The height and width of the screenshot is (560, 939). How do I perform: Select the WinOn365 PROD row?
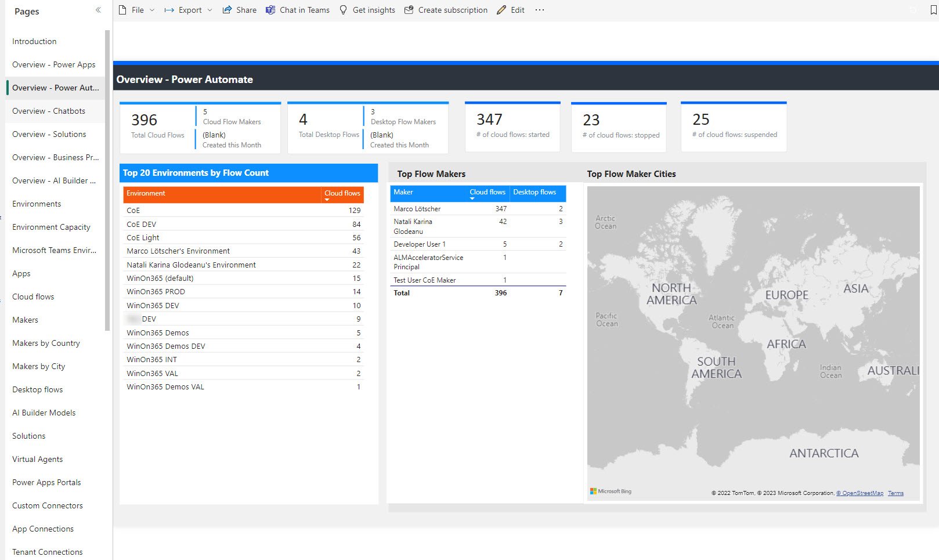pyautogui.click(x=244, y=291)
